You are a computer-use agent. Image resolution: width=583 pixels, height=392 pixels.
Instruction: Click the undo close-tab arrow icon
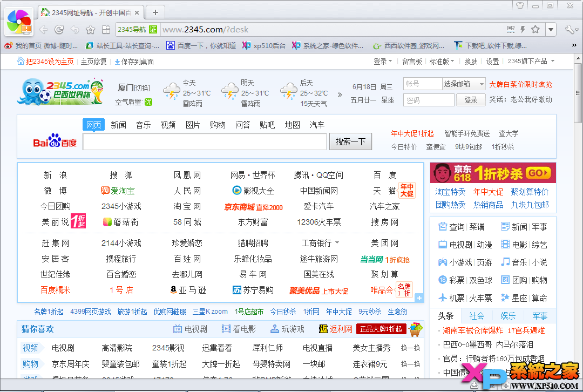(74, 29)
